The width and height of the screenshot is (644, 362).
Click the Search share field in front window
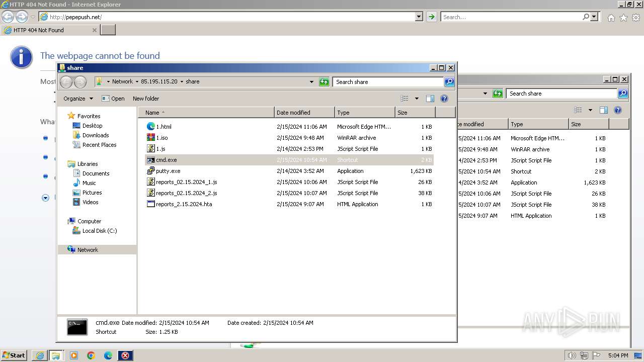point(388,82)
